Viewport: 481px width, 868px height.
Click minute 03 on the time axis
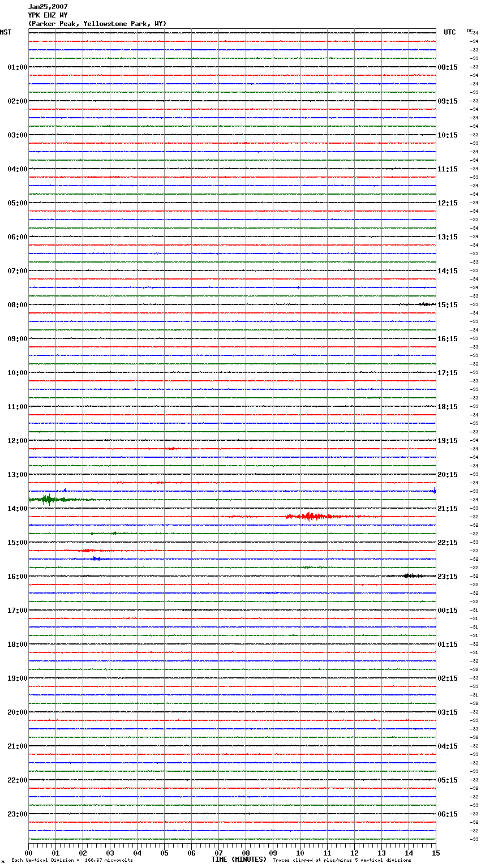pyautogui.click(x=110, y=853)
